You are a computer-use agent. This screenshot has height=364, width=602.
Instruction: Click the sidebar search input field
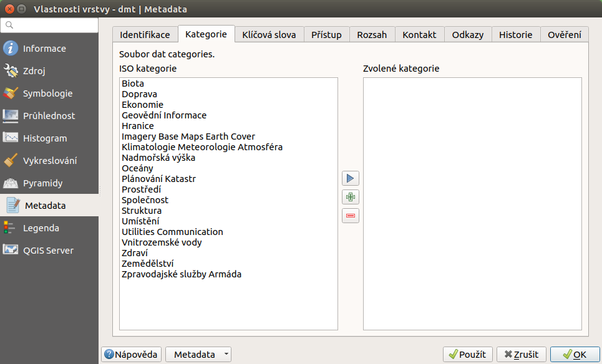point(49,25)
